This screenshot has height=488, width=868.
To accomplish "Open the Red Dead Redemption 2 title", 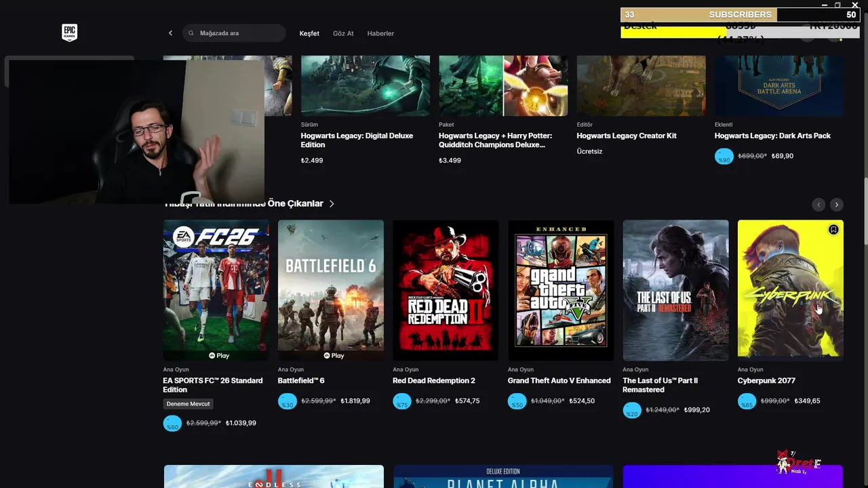I will point(434,381).
